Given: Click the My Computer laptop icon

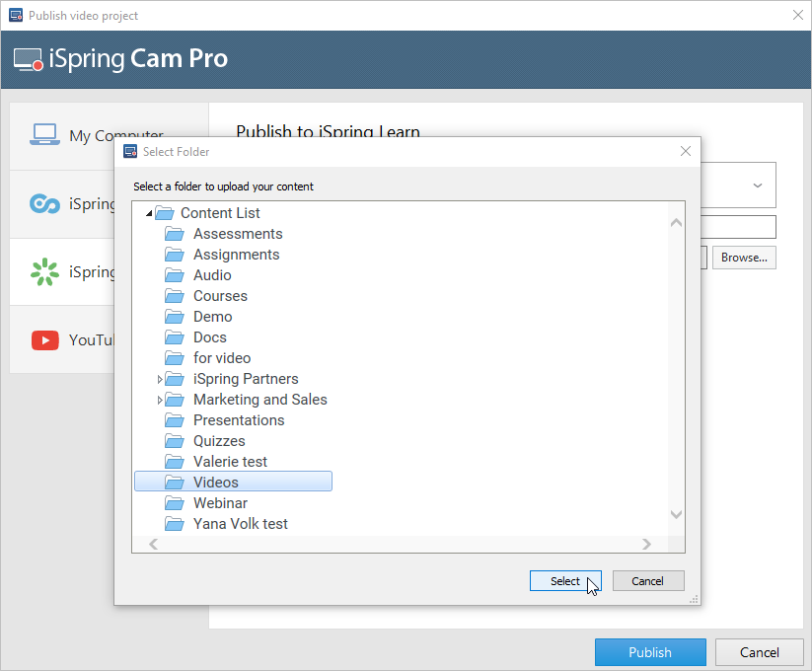Looking at the screenshot, I should click(44, 135).
